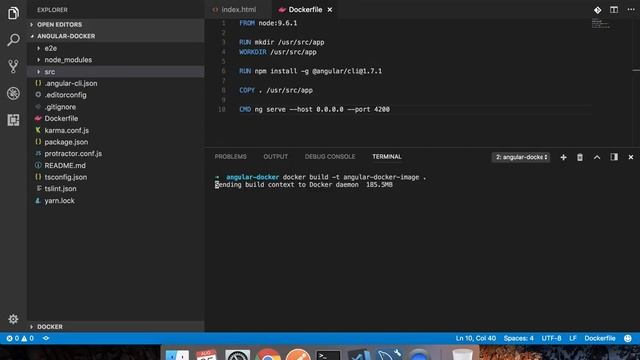This screenshot has height=360, width=640.
Task: Click Spaces: 4 indentation setting
Action: pyautogui.click(x=518, y=338)
